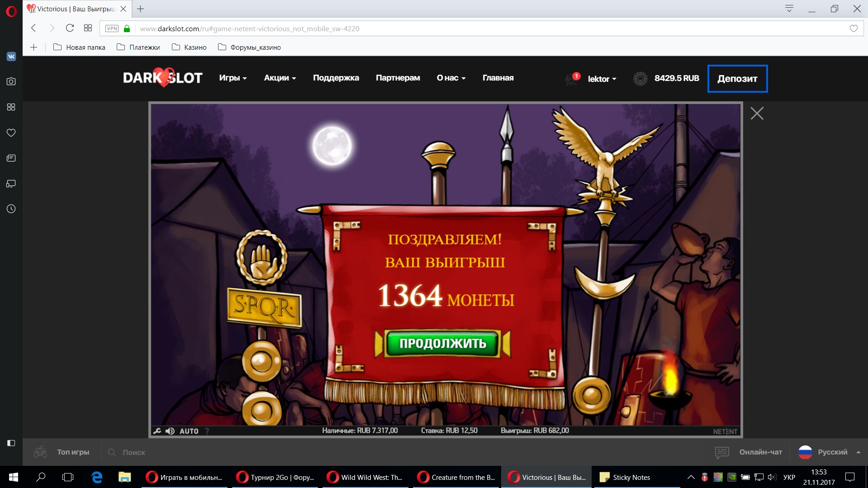Open Speed Dial grid icon by the address bar

tap(88, 28)
